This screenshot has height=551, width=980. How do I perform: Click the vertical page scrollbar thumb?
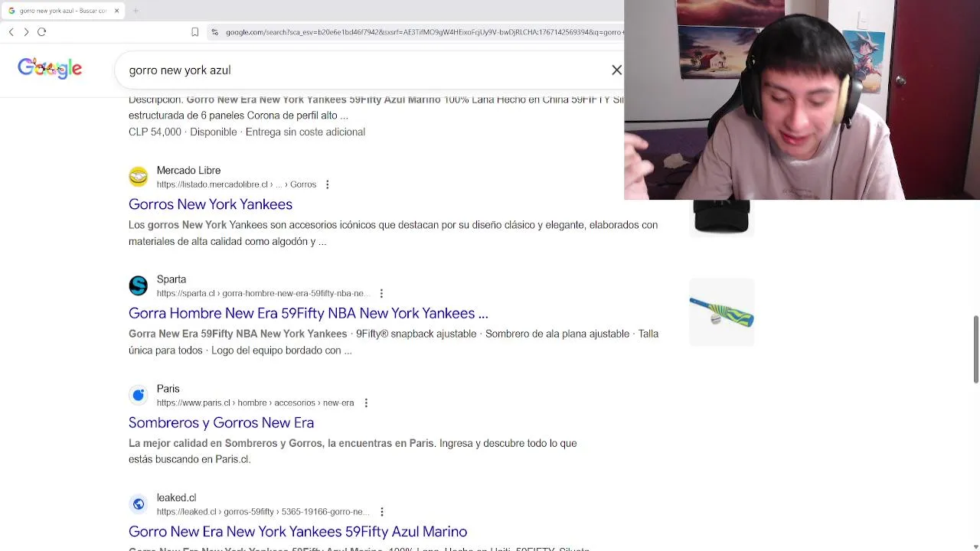tap(976, 349)
